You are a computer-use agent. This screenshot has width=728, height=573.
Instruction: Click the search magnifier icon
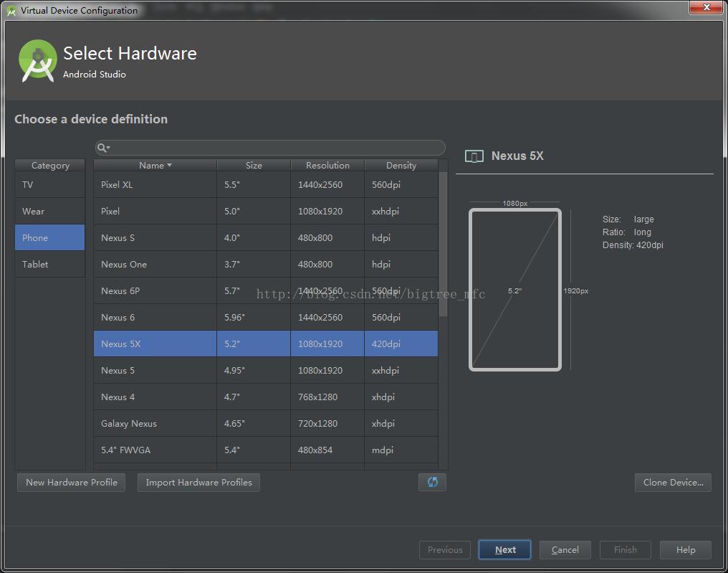pyautogui.click(x=102, y=148)
